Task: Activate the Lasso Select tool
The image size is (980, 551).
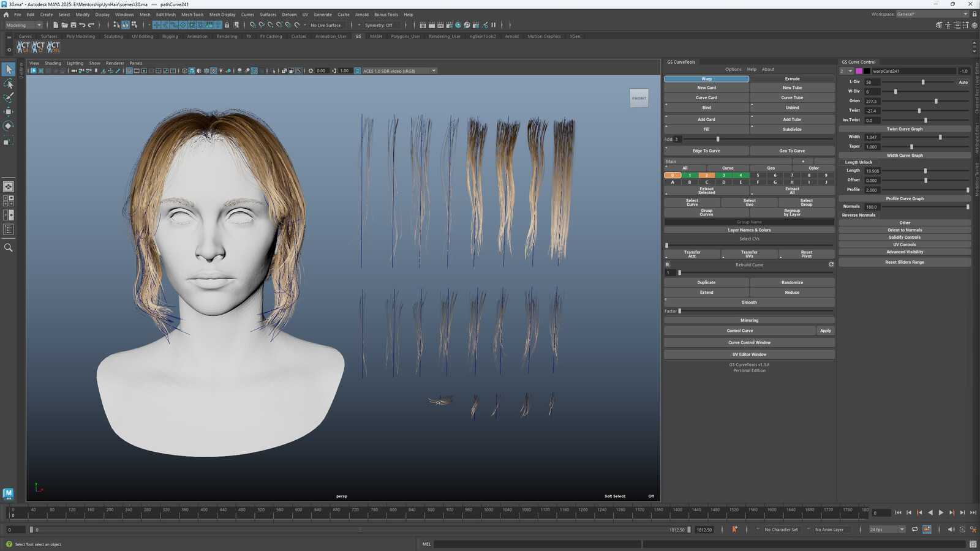Action: 9,83
